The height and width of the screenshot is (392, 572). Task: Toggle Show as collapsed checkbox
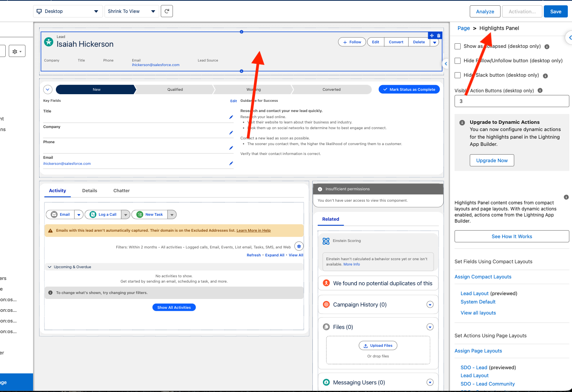458,46
